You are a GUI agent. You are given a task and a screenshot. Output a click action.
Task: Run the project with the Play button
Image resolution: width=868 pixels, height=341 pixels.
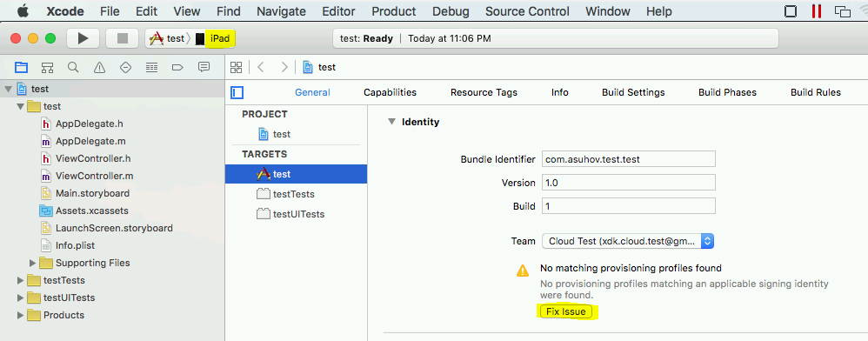coord(83,38)
